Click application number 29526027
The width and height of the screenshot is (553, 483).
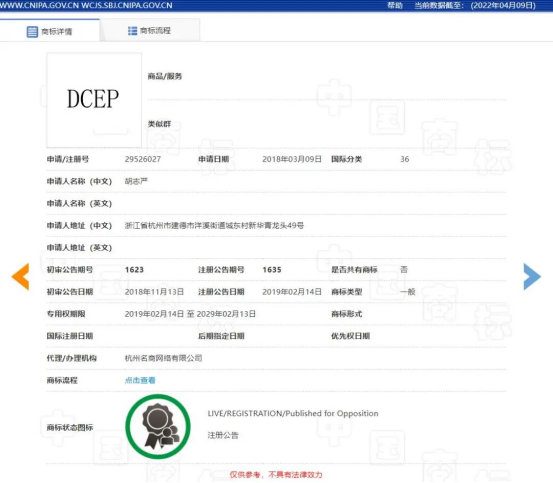[143, 159]
